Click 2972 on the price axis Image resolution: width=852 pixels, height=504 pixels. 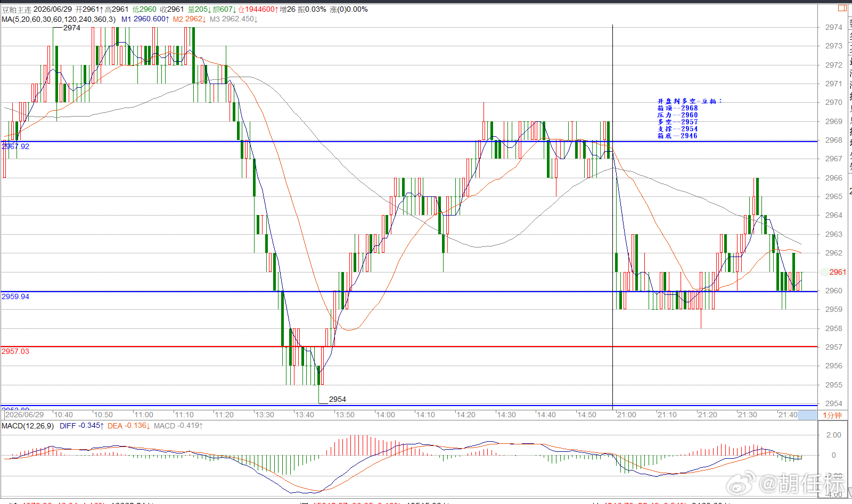(834, 65)
